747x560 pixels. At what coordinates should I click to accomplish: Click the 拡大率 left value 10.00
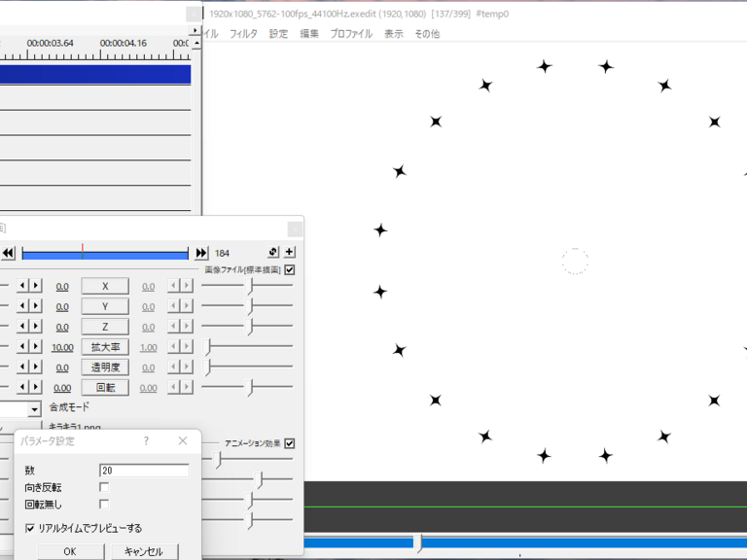(62, 348)
